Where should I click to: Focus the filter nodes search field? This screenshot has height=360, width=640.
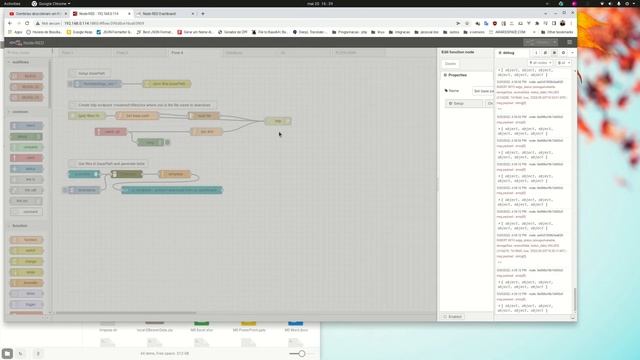point(28,53)
